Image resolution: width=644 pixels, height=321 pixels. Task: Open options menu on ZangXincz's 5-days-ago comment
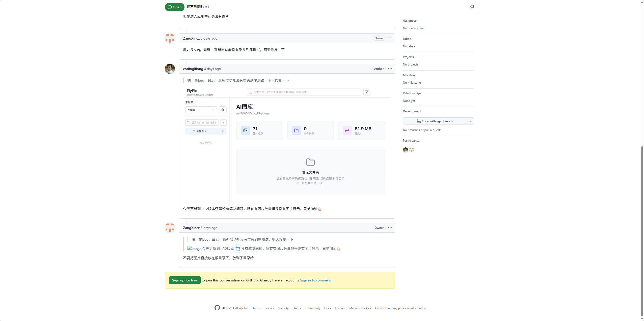pyautogui.click(x=390, y=38)
